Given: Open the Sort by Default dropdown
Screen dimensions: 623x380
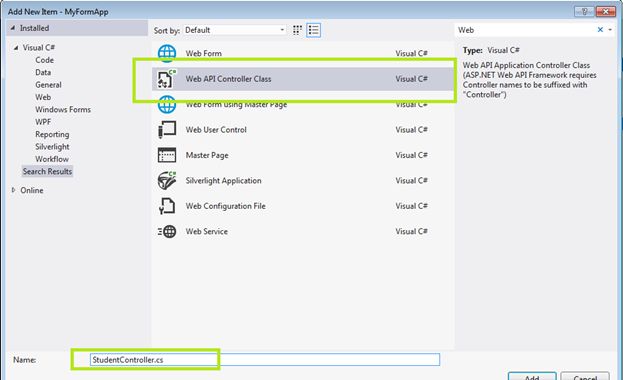Looking at the screenshot, I should (234, 30).
